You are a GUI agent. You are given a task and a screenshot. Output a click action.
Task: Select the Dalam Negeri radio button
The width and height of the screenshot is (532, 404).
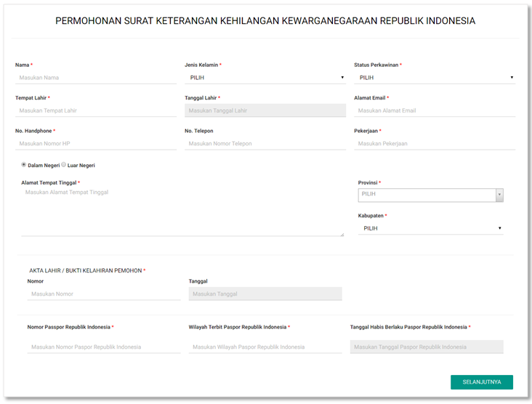(24, 165)
